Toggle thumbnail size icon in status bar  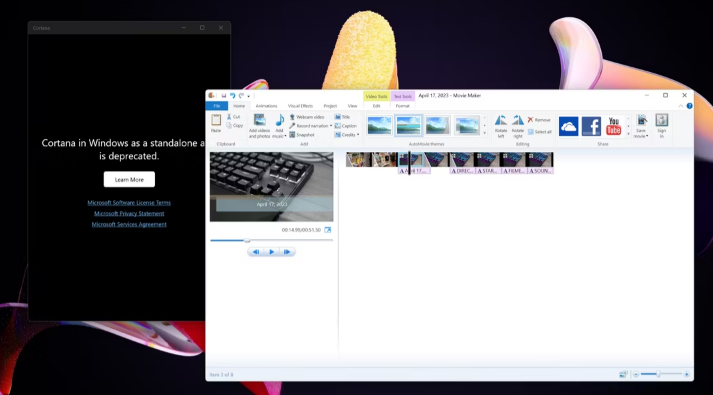click(623, 374)
